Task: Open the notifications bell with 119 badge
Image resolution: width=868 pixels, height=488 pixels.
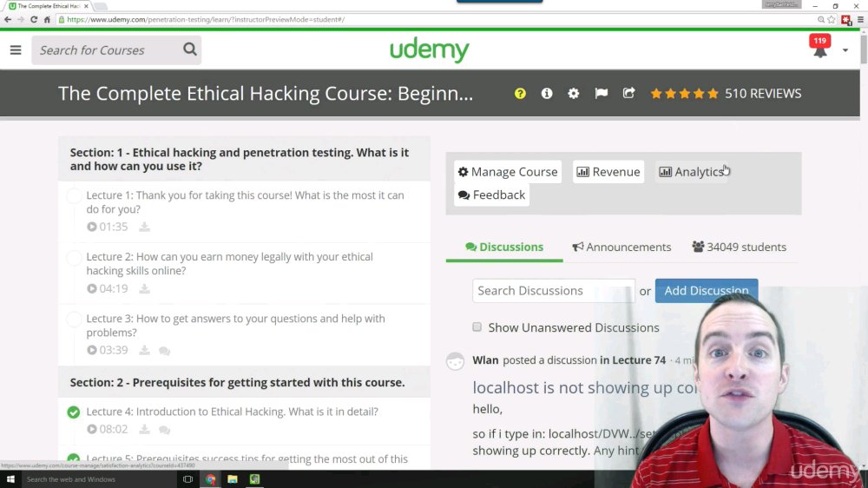Action: click(820, 47)
